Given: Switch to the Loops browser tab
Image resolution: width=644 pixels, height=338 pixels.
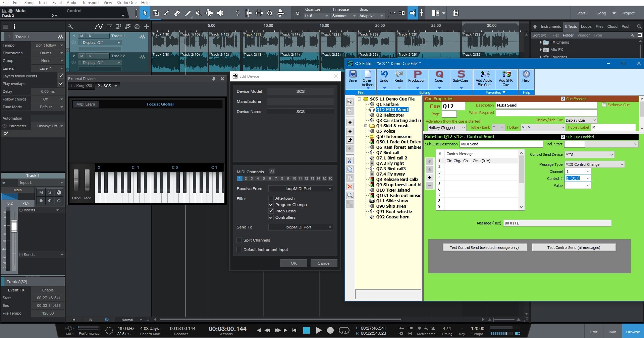Looking at the screenshot, I should click(586, 26).
